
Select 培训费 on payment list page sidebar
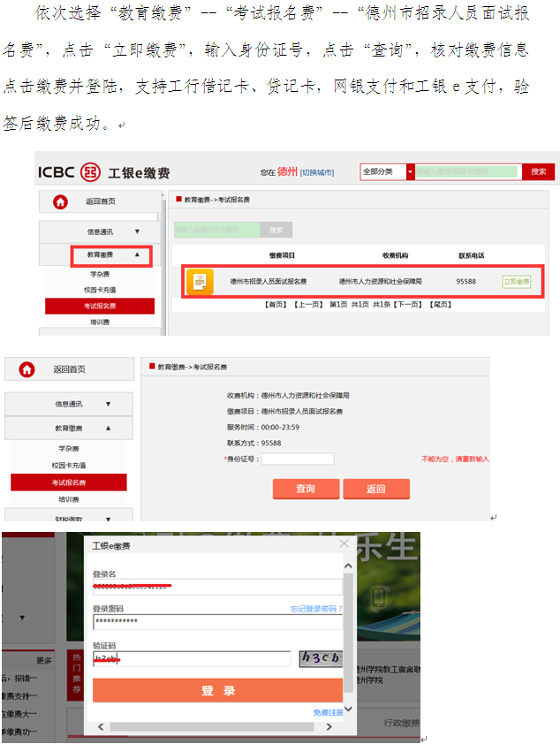click(100, 323)
